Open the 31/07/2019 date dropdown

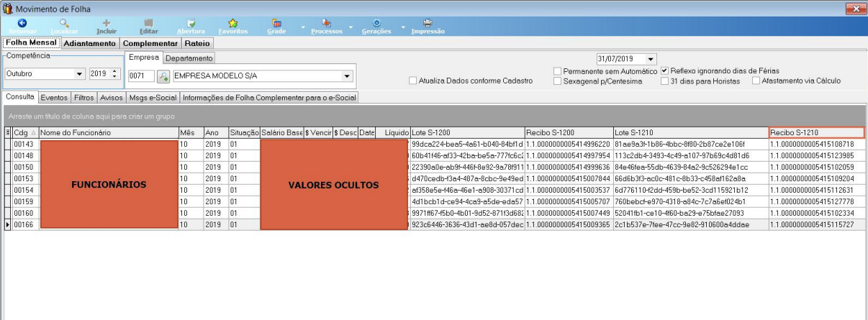(x=651, y=58)
